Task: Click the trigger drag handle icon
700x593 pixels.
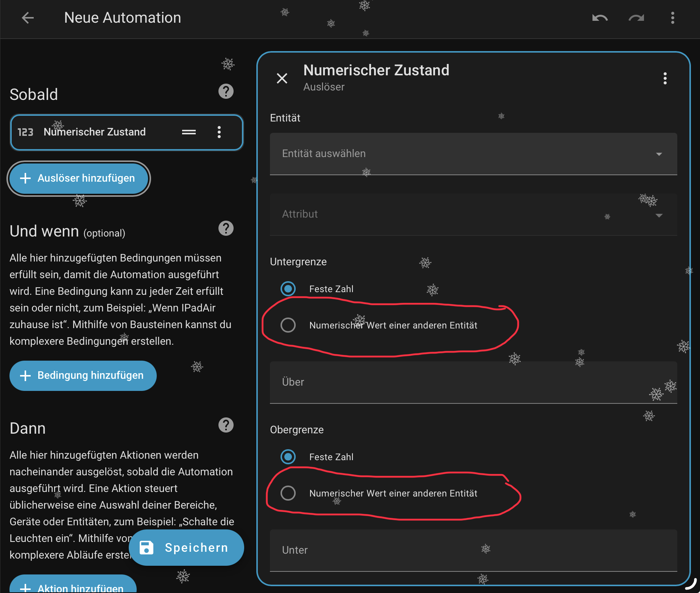Action: click(189, 132)
